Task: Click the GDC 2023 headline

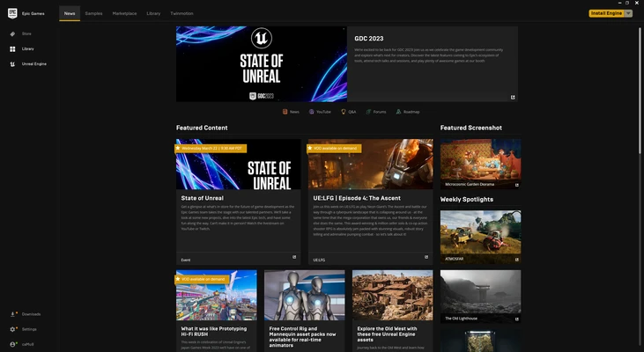Action: coord(369,39)
